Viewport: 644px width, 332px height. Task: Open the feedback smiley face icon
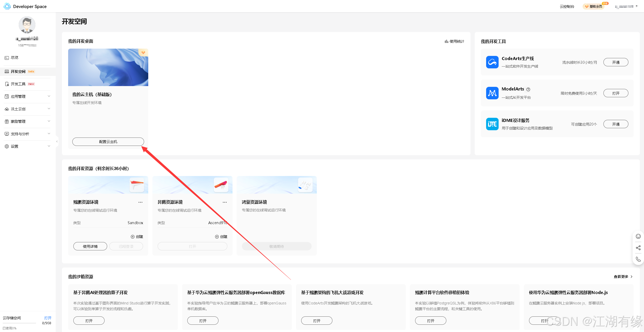tap(638, 236)
